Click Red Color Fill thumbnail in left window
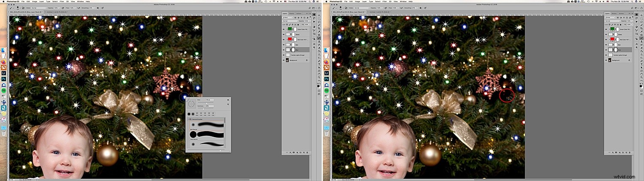 click(290, 40)
